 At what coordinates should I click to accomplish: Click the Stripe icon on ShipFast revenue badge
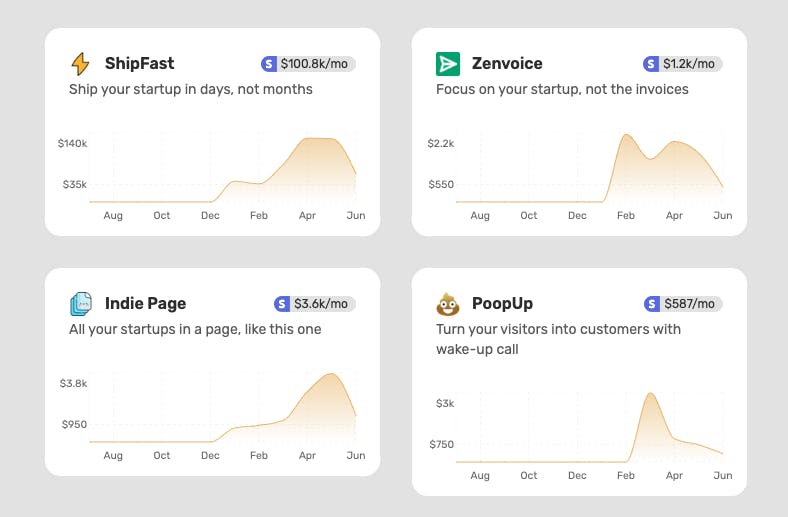pyautogui.click(x=269, y=64)
